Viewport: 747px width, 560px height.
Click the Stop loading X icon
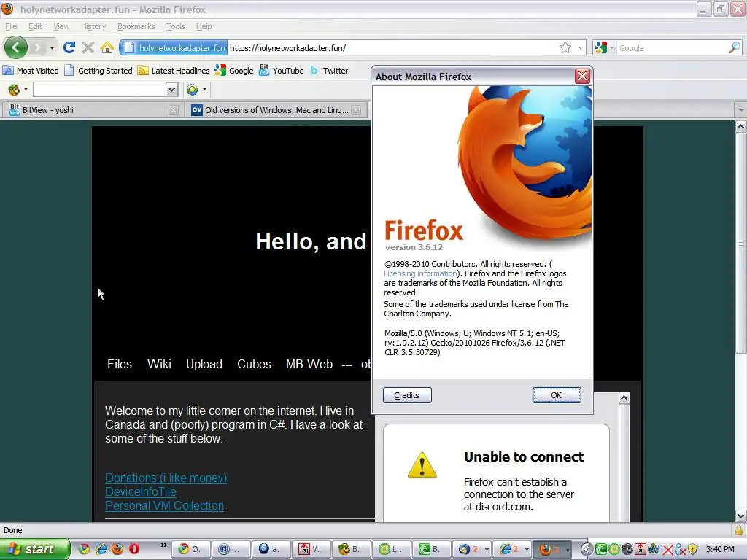pos(88,47)
